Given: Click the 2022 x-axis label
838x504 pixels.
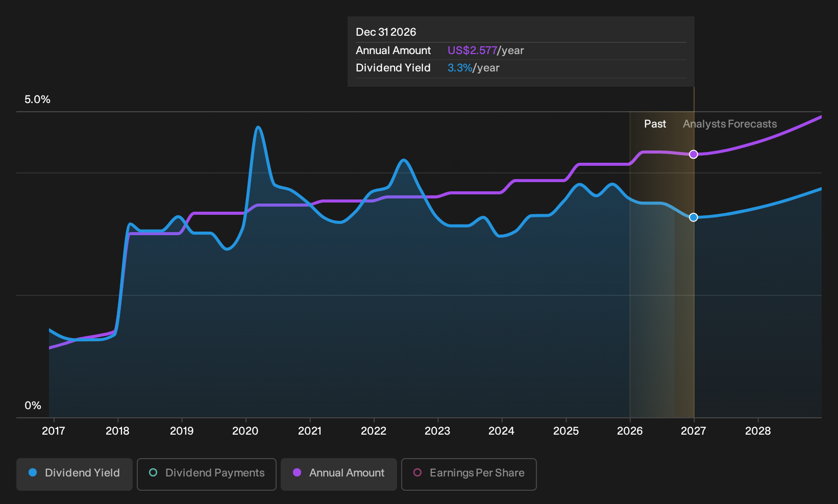Looking at the screenshot, I should pyautogui.click(x=374, y=431).
